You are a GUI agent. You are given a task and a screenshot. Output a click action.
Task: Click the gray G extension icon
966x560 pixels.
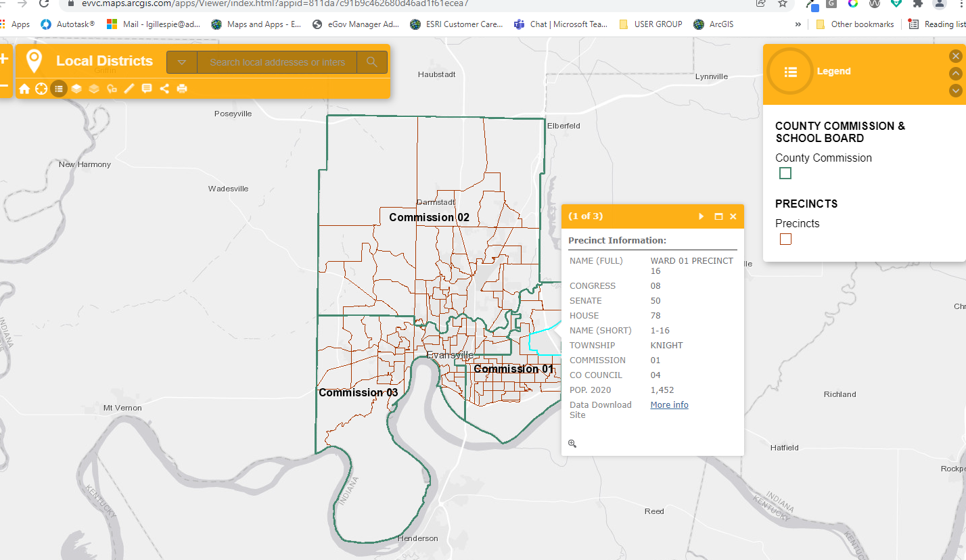(831, 3)
